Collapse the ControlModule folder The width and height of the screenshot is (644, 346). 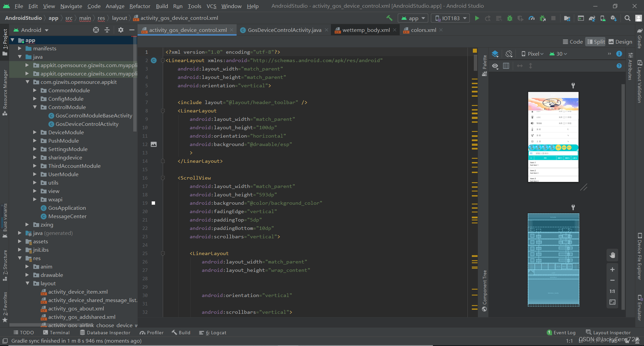(35, 107)
